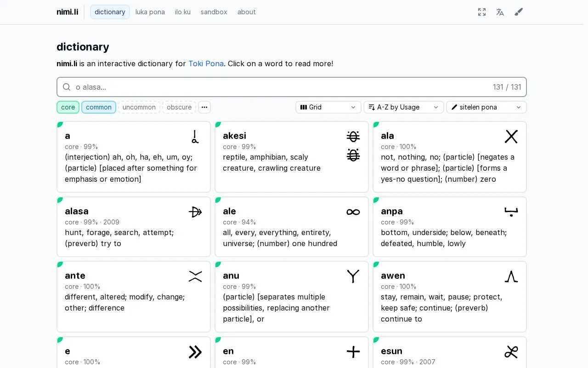
Task: Open the word entry titled 'awen'
Action: click(450, 297)
